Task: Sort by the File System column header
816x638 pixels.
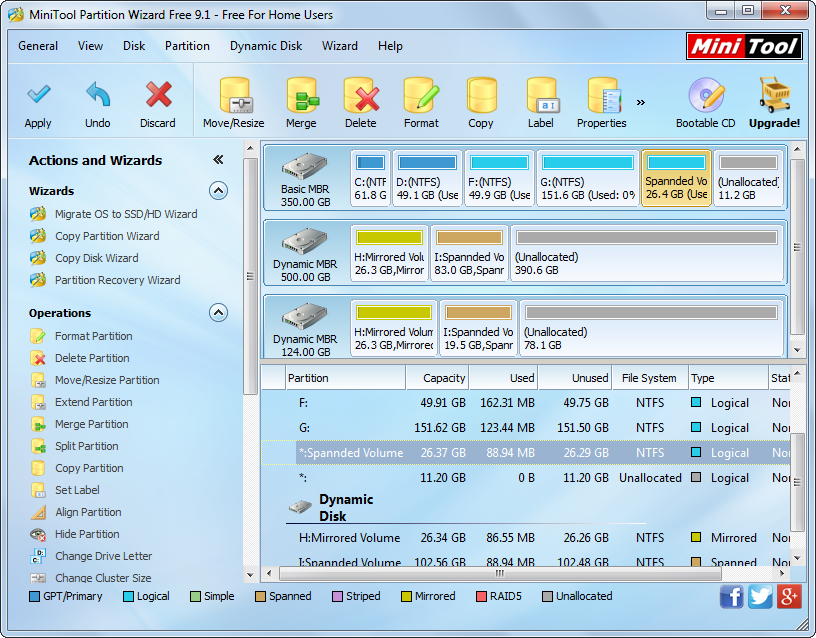Action: 649,378
